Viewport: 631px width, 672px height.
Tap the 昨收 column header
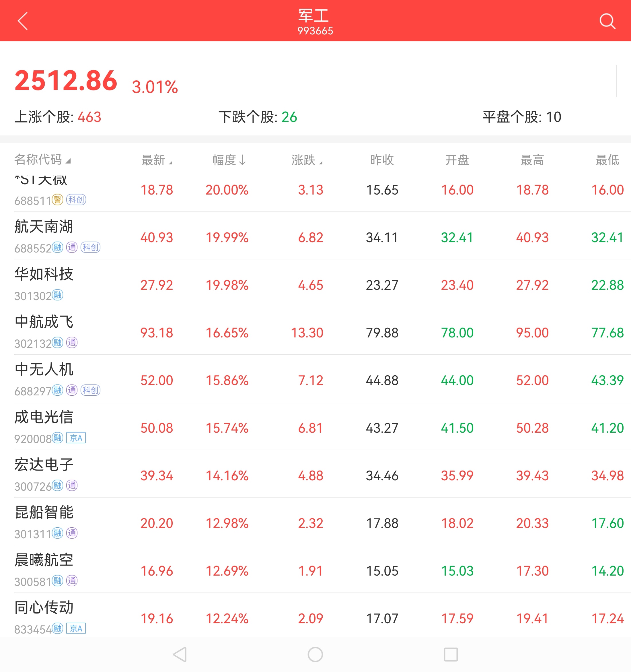[382, 160]
